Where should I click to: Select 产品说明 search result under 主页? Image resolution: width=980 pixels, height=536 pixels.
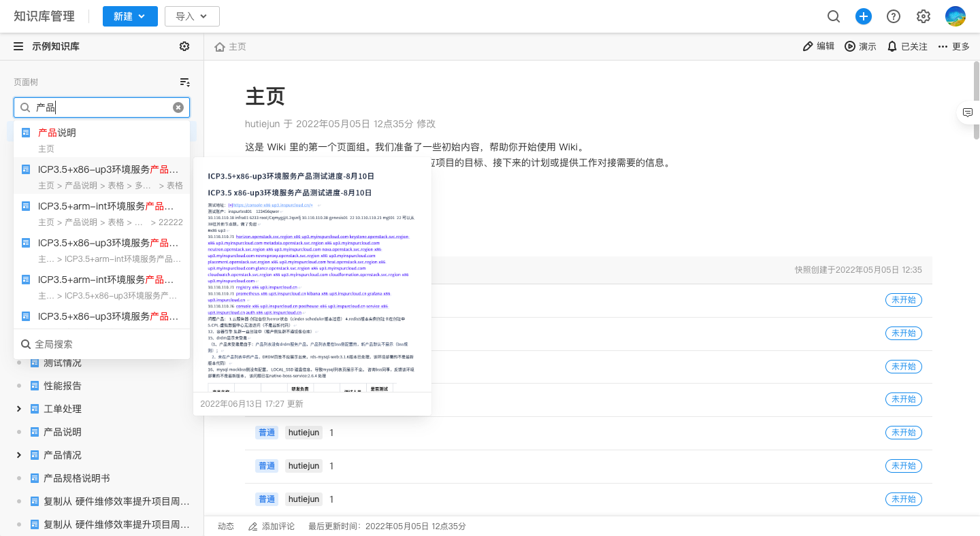coord(101,139)
